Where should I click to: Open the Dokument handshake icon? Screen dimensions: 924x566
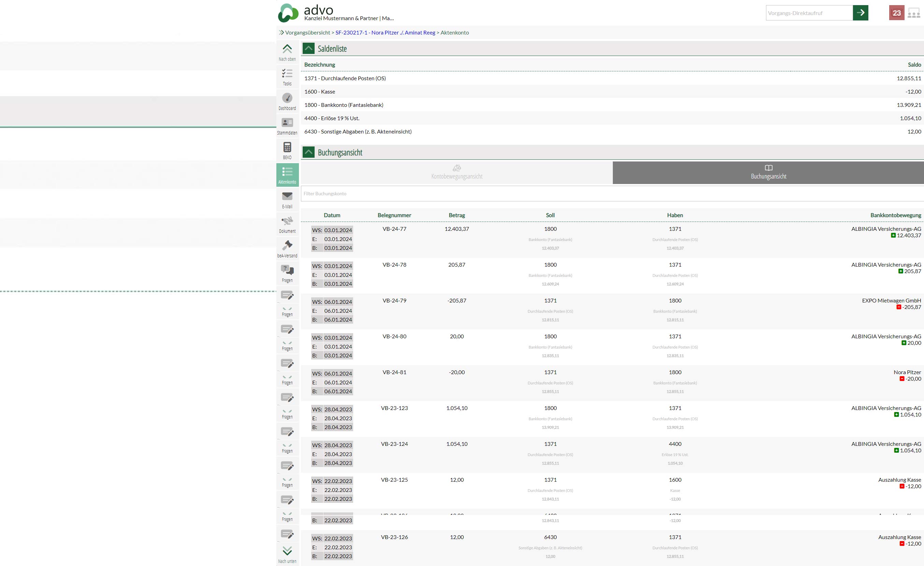click(287, 221)
